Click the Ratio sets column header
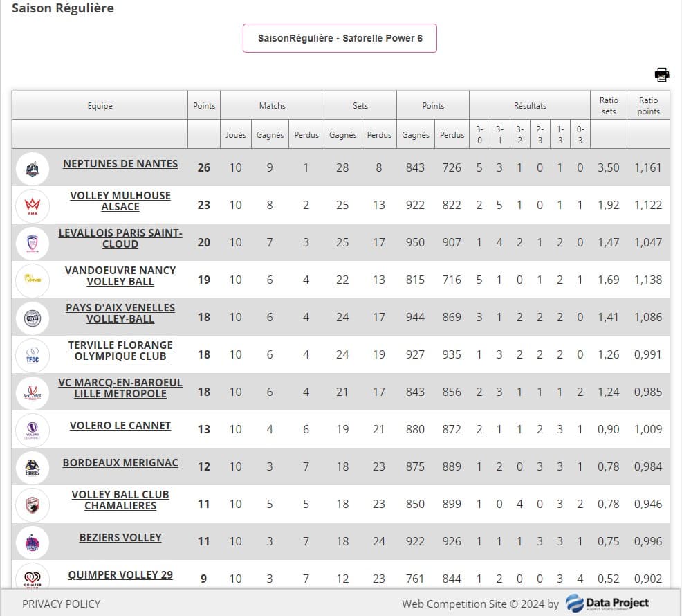Screen dimensions: 682x616 click(609, 106)
